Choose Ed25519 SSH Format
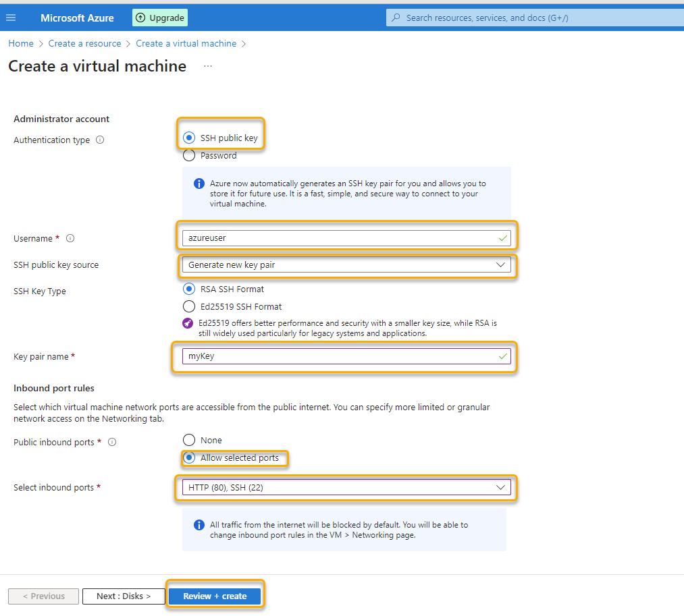The width and height of the screenshot is (684, 616). pyautogui.click(x=189, y=307)
